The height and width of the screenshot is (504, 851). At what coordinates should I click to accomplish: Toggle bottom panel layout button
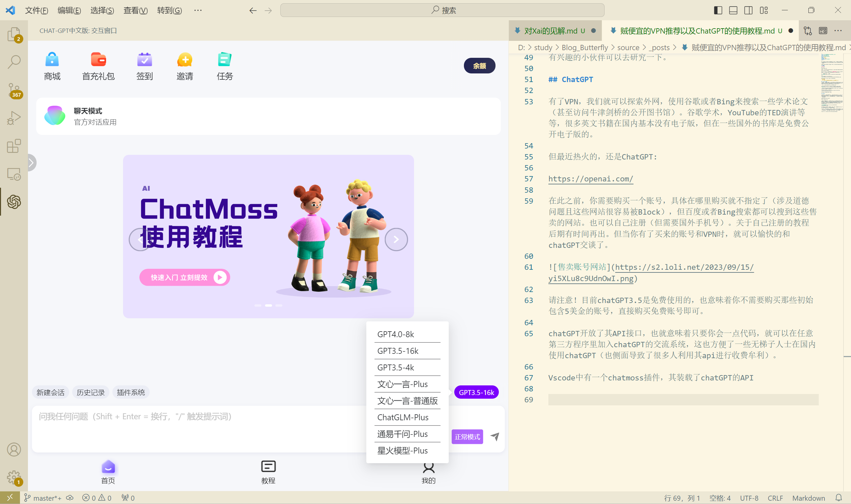pyautogui.click(x=733, y=11)
